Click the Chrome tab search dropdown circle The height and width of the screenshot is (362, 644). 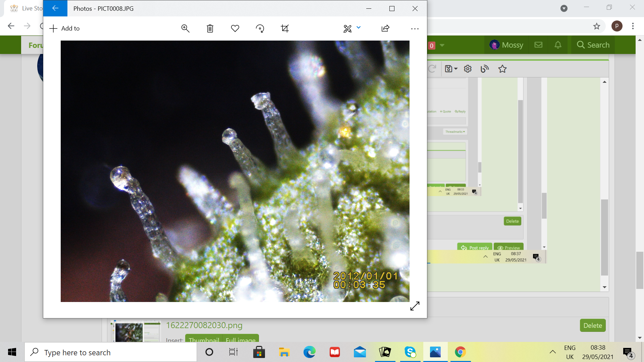(564, 8)
